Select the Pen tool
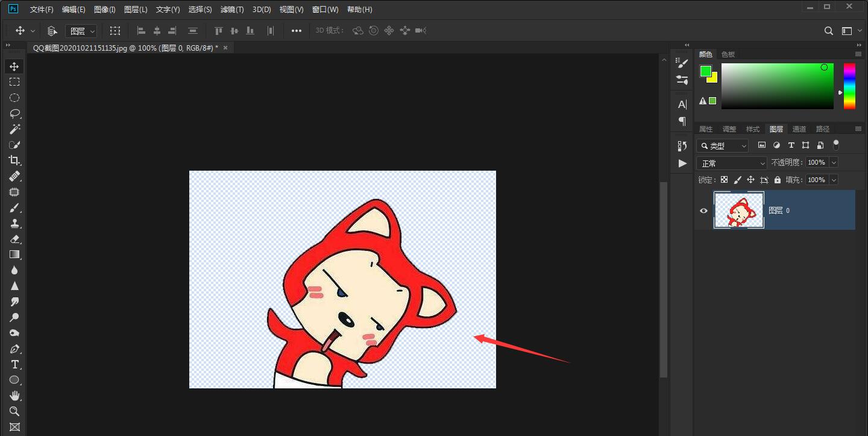868x436 pixels. [14, 349]
